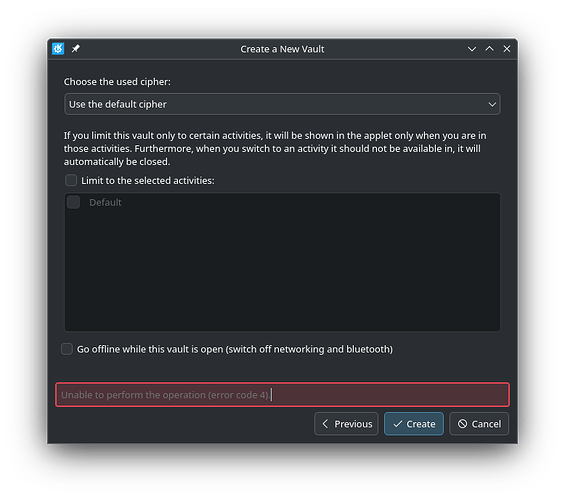Enable Limit to the selected activities checkbox

click(71, 180)
